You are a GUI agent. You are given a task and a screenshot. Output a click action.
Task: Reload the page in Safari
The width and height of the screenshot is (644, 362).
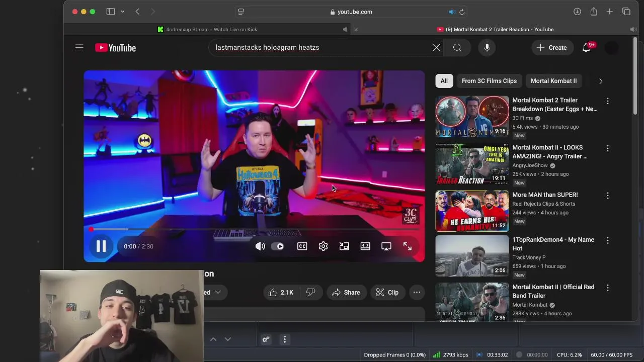coord(462,12)
